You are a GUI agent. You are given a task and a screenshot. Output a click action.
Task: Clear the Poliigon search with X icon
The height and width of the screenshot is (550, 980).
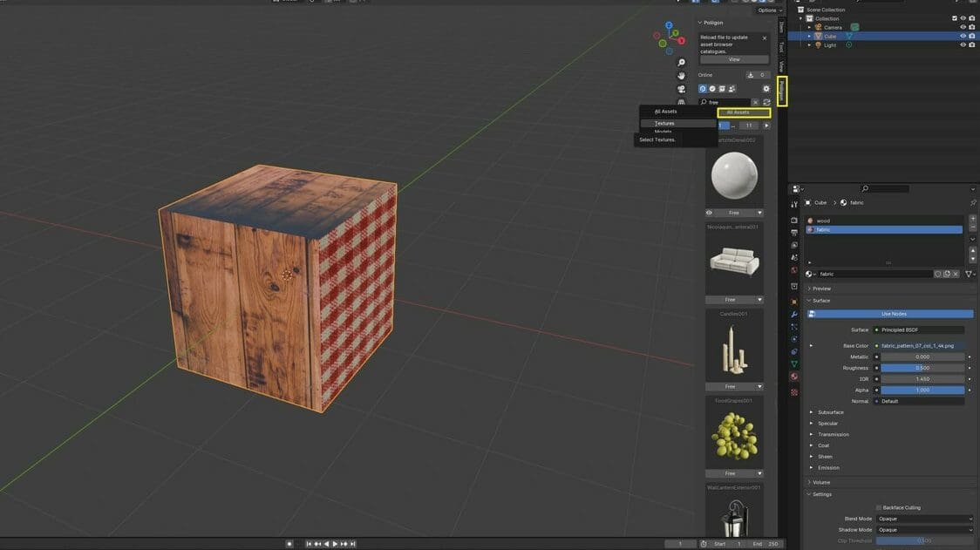755,102
